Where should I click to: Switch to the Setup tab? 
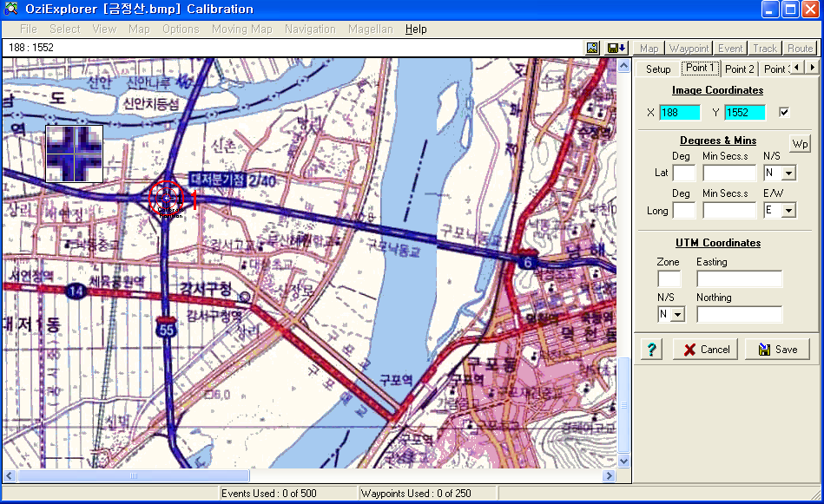pyautogui.click(x=658, y=69)
